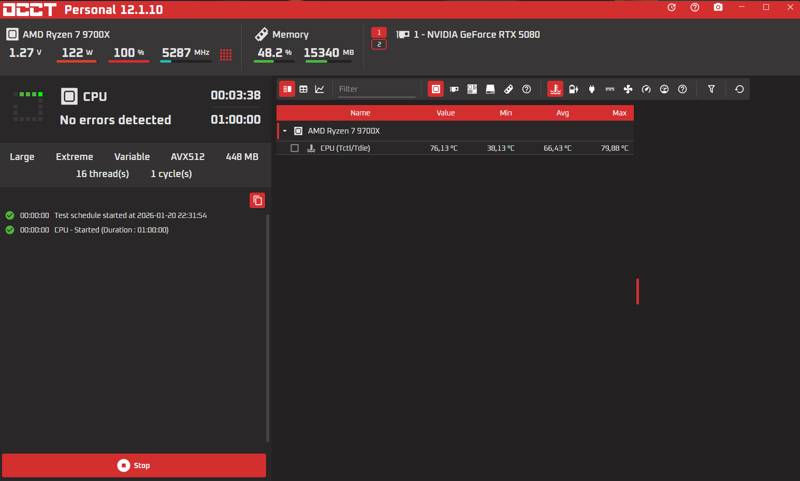Collapse the AMD Ryzen 7 9700X group

click(285, 131)
